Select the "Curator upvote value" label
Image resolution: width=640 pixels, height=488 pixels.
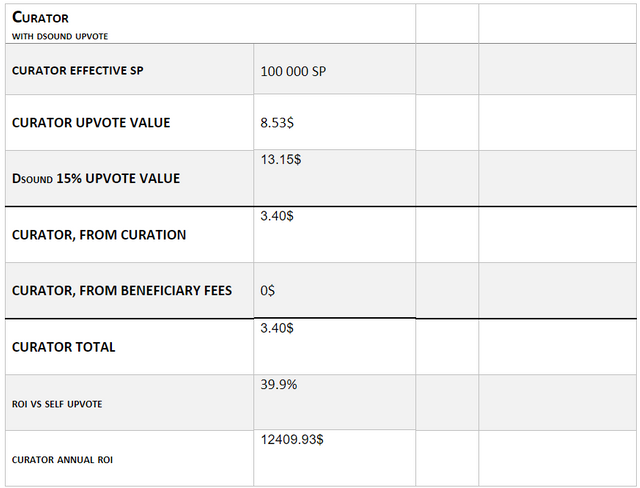click(x=91, y=123)
